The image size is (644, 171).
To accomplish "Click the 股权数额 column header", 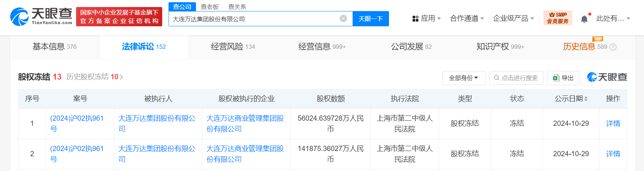I will pyautogui.click(x=330, y=99).
